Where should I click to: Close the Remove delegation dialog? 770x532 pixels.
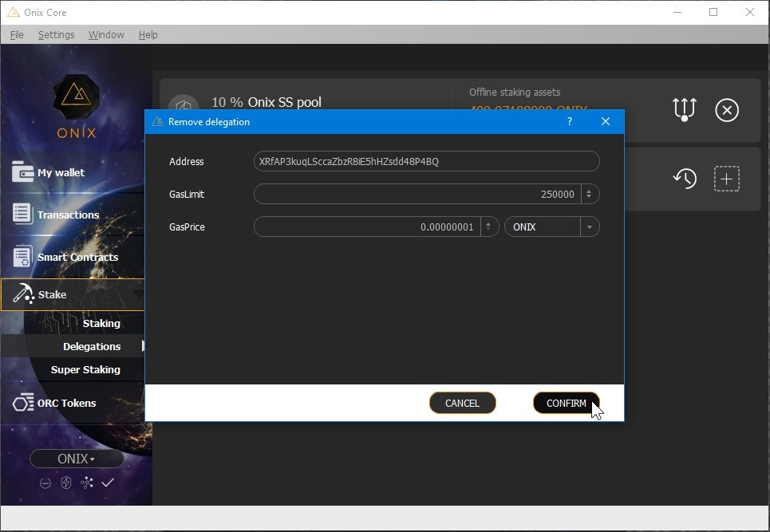pyautogui.click(x=606, y=121)
